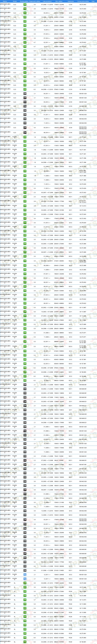Viewport: 97px width, 644px height.
Task: Click the Nadwozie column header
Action: point(71,1)
